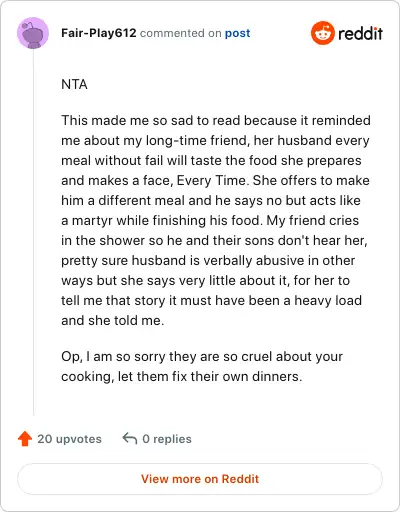Click the line "cooking, let them fix their own dinners."
This screenshot has width=400, height=512.
[x=182, y=377]
